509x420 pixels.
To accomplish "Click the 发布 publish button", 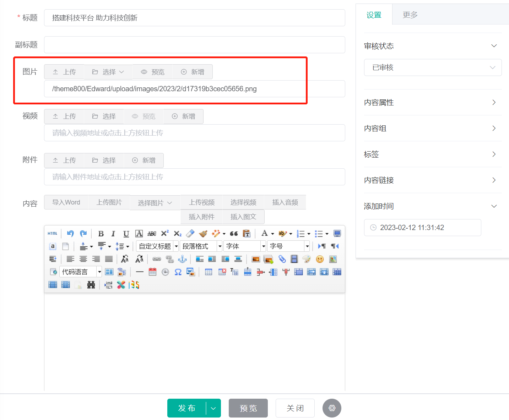I will pos(186,408).
